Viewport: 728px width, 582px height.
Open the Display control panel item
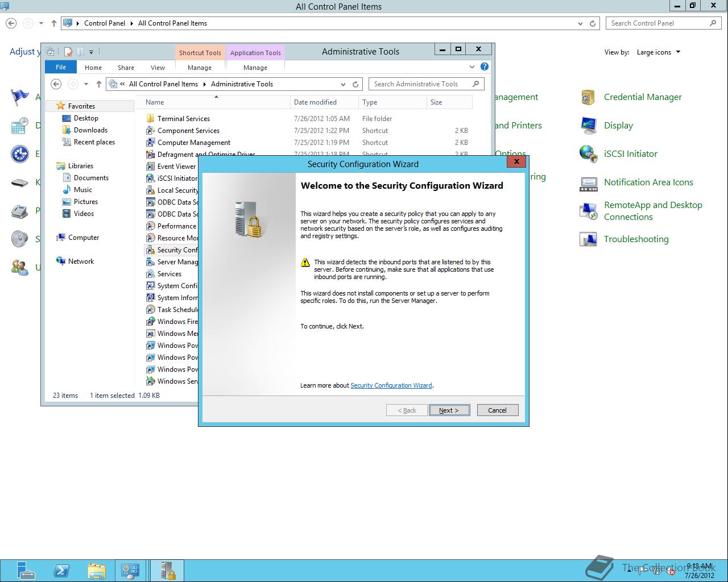coord(619,125)
